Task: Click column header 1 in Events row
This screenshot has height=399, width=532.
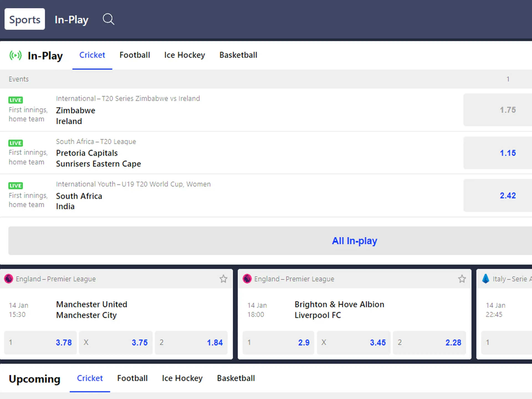Action: pos(508,79)
